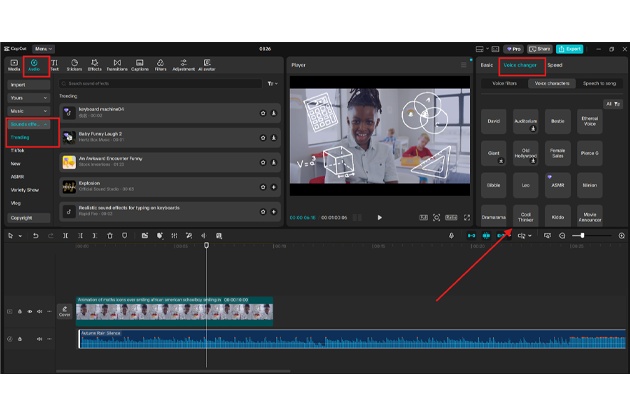Click the zoom-in plus icon on timeline

point(622,236)
